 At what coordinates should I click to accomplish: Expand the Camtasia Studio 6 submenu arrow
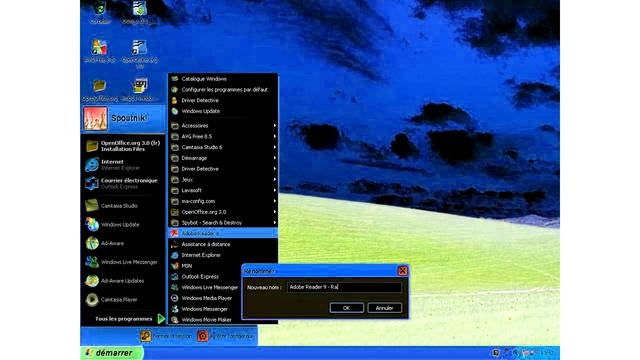275,147
